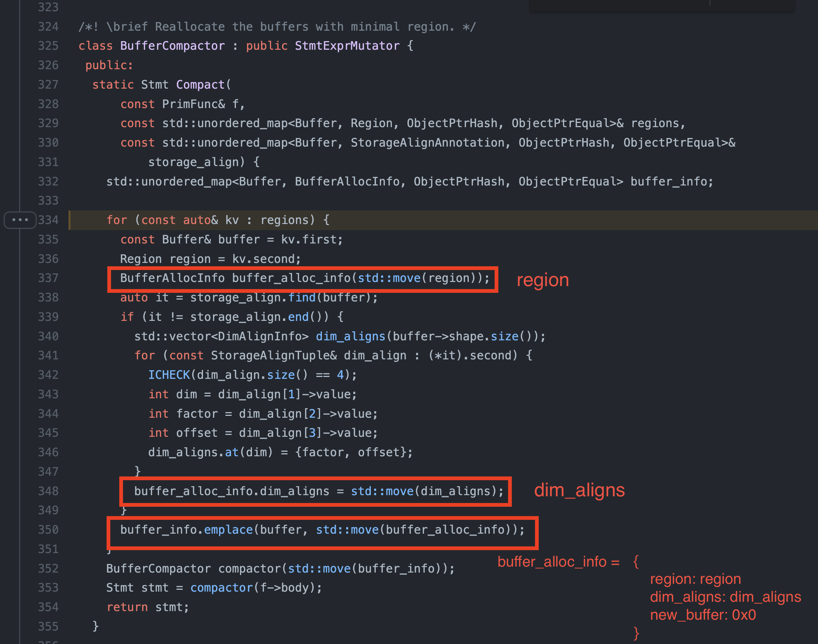Screen dimensions: 818x644
Task: Click std::move on line 337
Action: coord(389,278)
